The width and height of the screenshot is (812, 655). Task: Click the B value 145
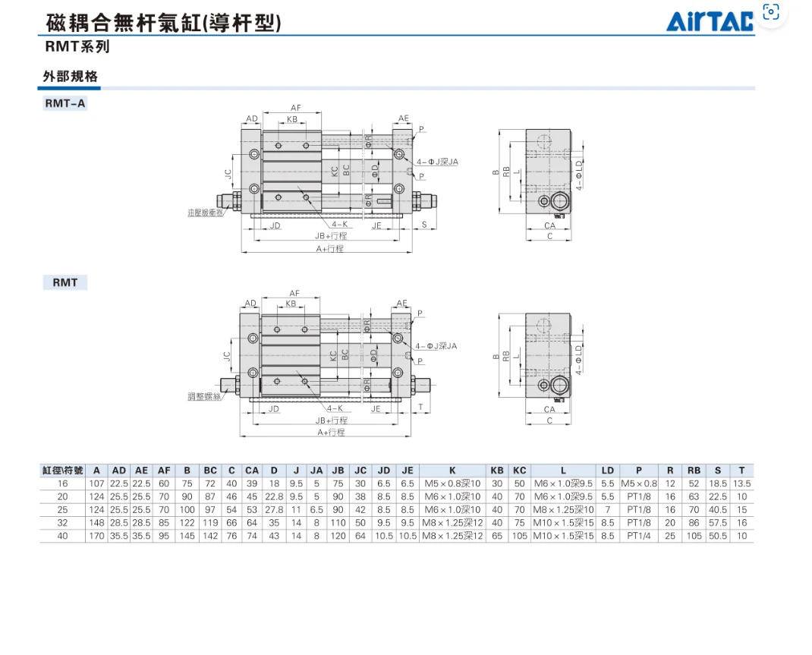pos(187,536)
